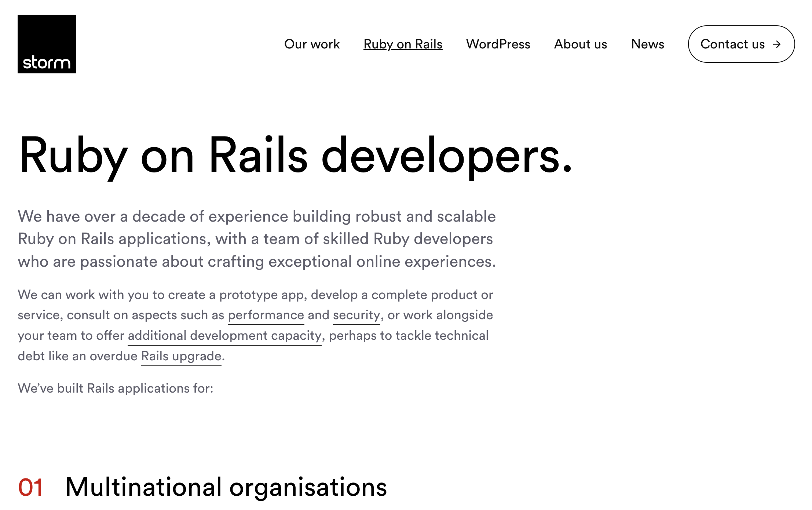Screen dimensions: 812x510
Task: Click the storm logo to go home
Action: [47, 44]
